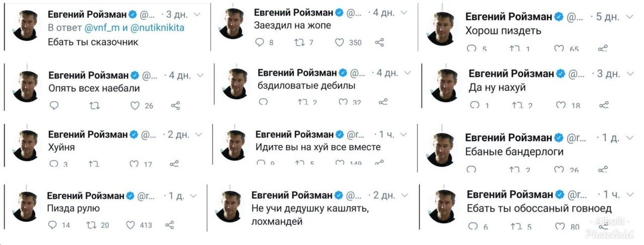Click the heart icon showing 26 likes
This screenshot has height=245, width=644.
click(x=135, y=106)
